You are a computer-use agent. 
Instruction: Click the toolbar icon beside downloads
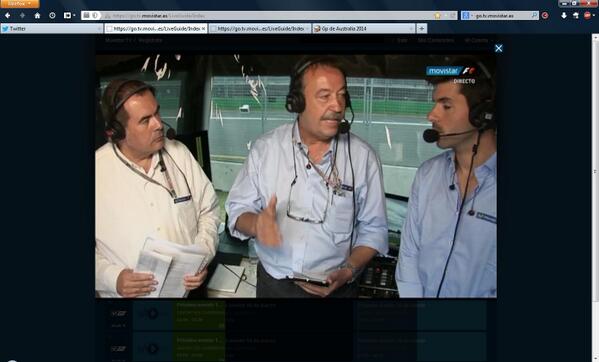coord(576,16)
